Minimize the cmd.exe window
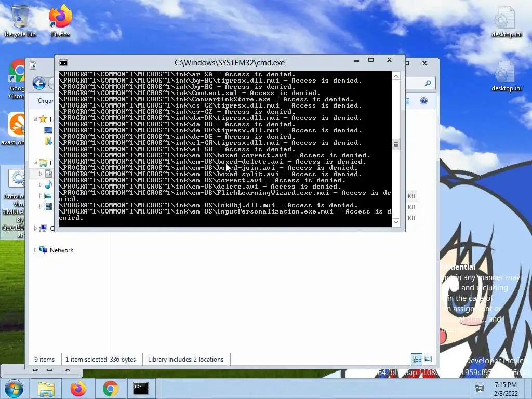The width and height of the screenshot is (532, 399). (x=356, y=61)
